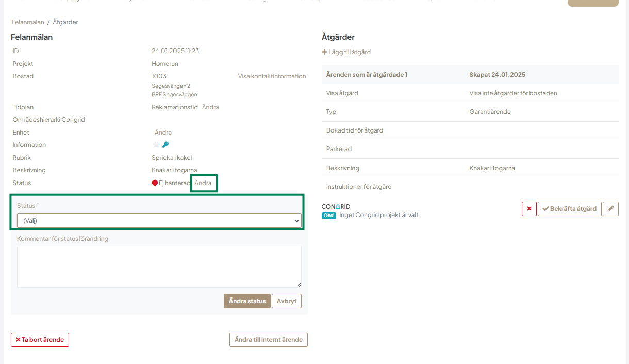Open Visa kontaktinformation link
The image size is (629, 364).
point(272,76)
